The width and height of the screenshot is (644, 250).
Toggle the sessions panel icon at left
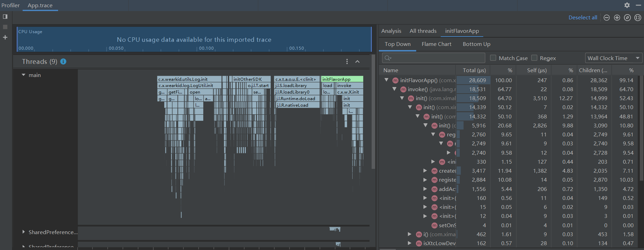[x=5, y=17]
